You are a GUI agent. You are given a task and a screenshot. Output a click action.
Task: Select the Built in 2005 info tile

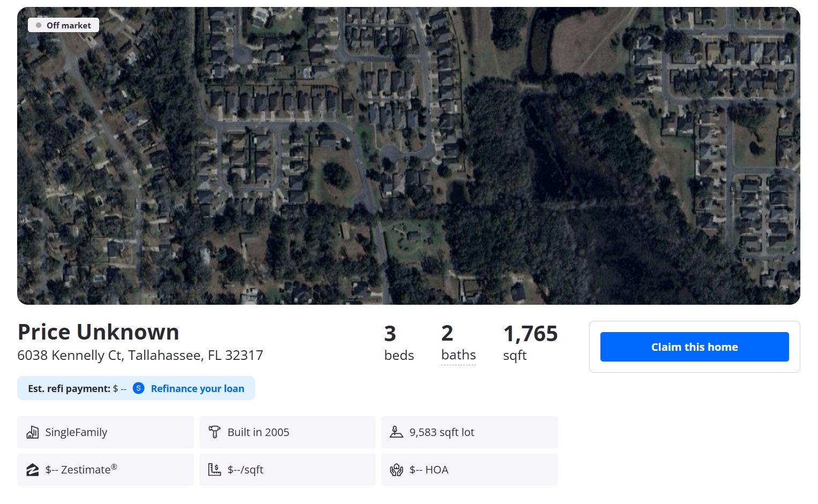coord(287,432)
